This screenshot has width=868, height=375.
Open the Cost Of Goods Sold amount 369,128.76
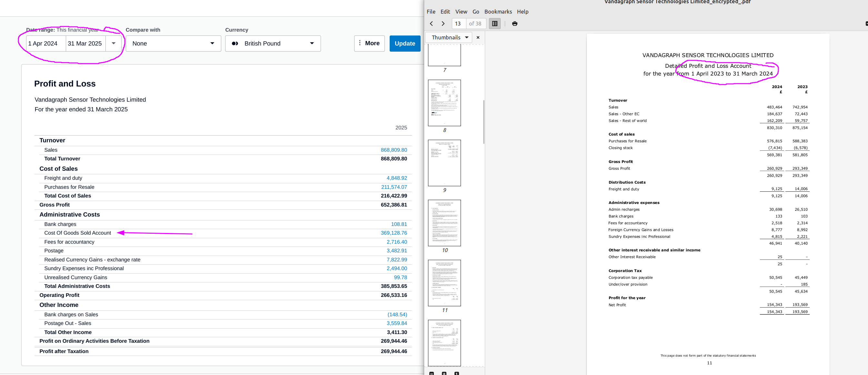pos(394,233)
